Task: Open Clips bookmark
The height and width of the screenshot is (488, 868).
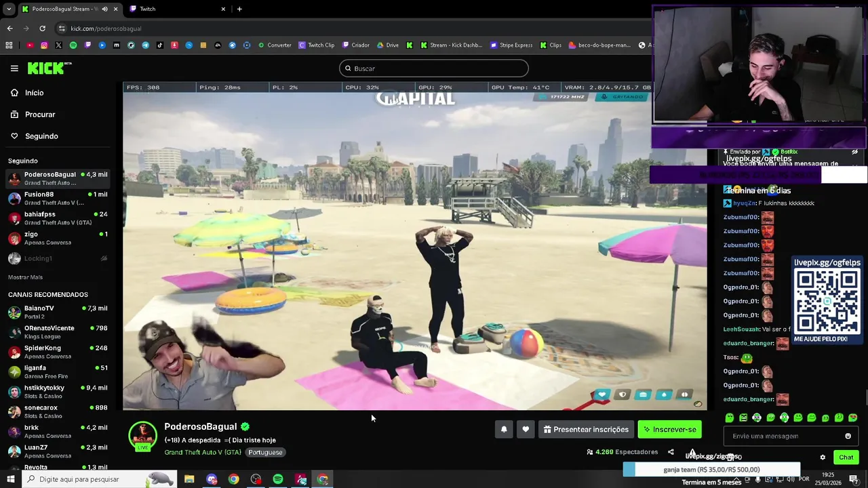Action: pyautogui.click(x=551, y=45)
